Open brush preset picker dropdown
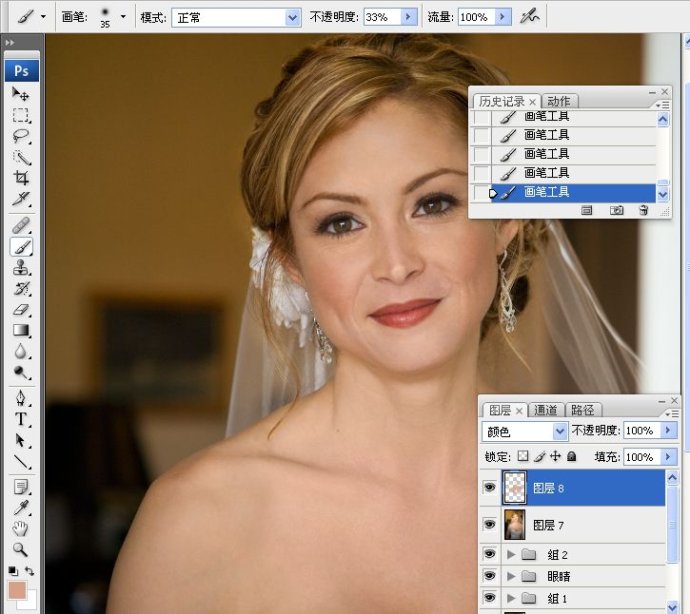The height and width of the screenshot is (614, 690). pyautogui.click(x=123, y=17)
